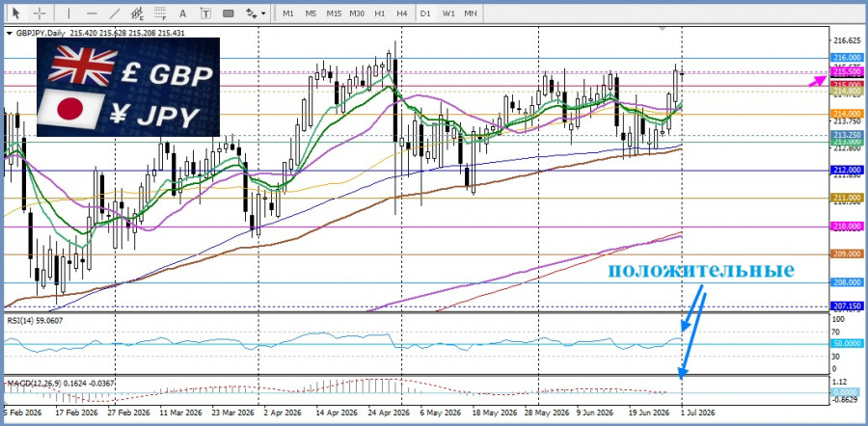868x426 pixels.
Task: Click the magenta 210.000 level label
Action: coord(847,226)
